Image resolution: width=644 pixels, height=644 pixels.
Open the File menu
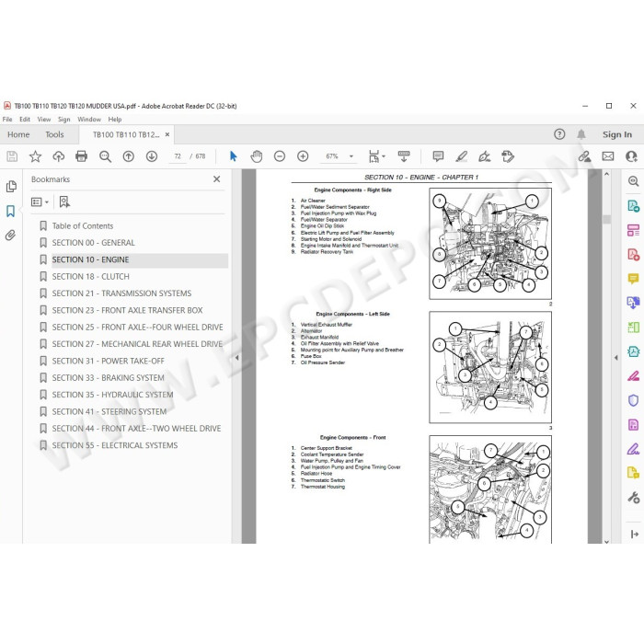[7, 119]
